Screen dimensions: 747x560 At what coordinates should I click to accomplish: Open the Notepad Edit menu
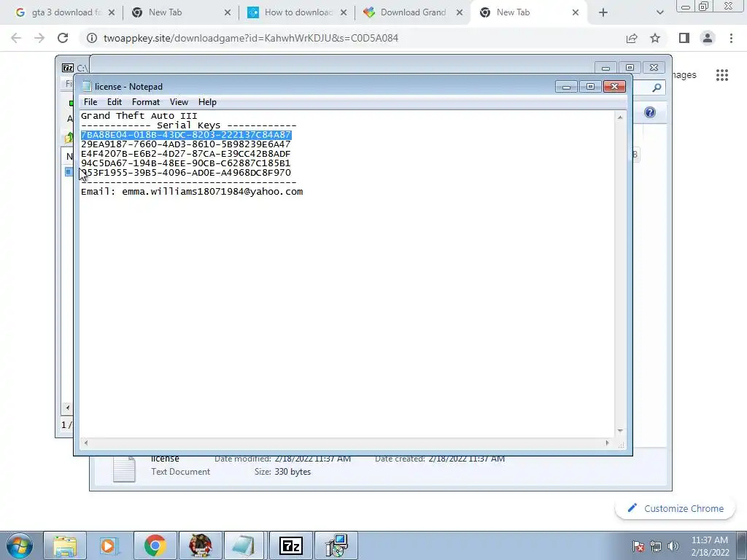(x=115, y=102)
